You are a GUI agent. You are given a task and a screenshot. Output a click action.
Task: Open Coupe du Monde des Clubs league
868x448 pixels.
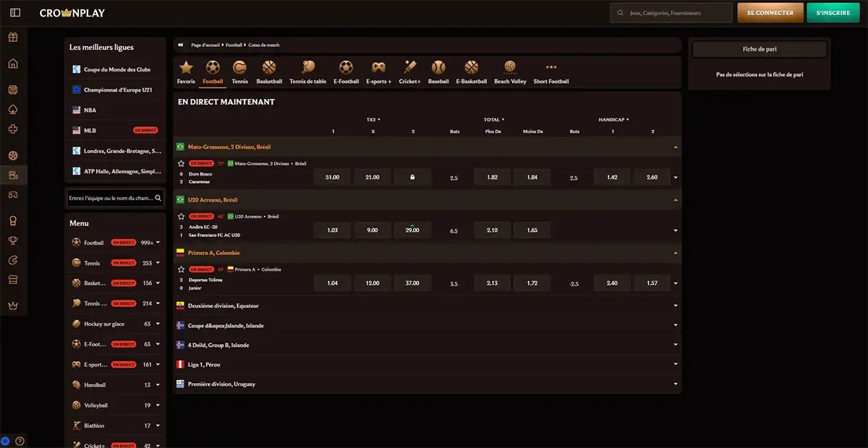(x=116, y=69)
